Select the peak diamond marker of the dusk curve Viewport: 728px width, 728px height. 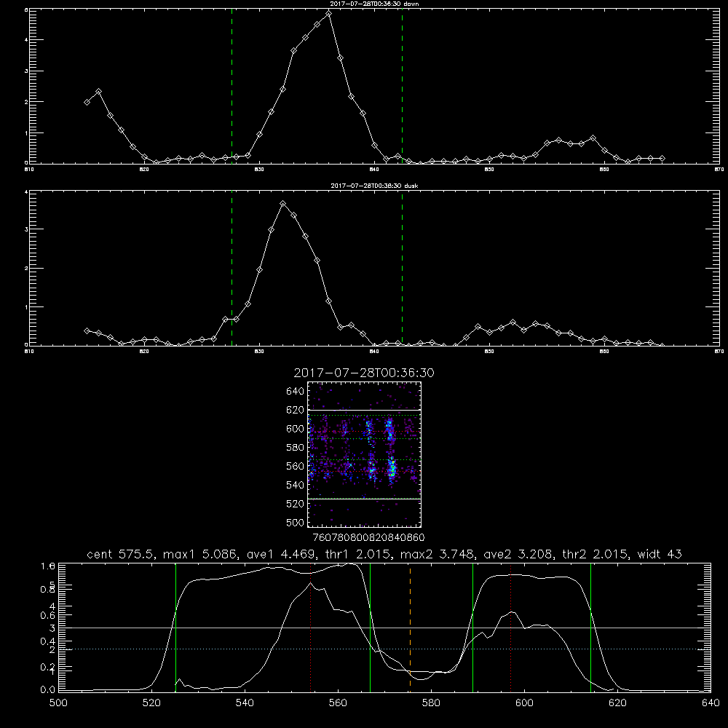[x=282, y=203]
